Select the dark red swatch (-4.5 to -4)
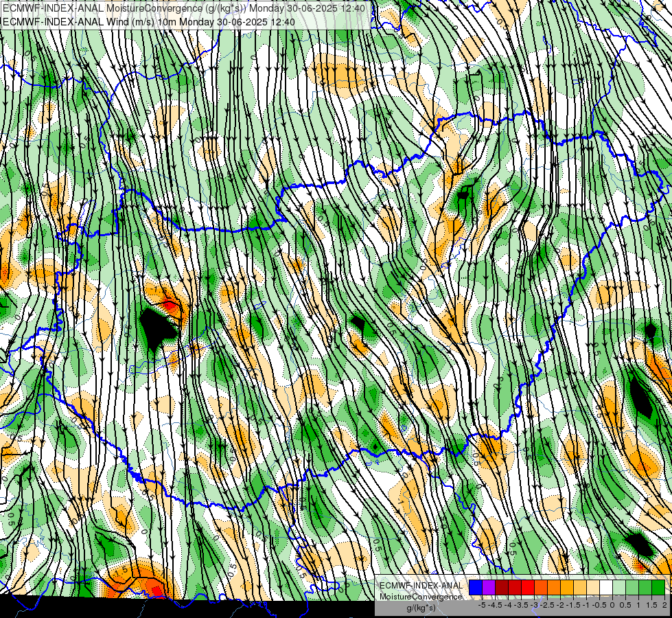Image resolution: width=672 pixels, height=618 pixels. (502, 587)
